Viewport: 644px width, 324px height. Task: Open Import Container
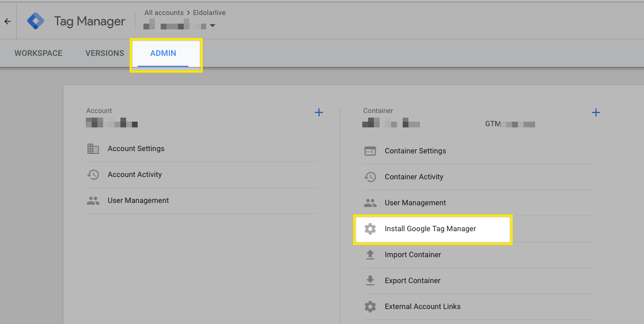479,255
